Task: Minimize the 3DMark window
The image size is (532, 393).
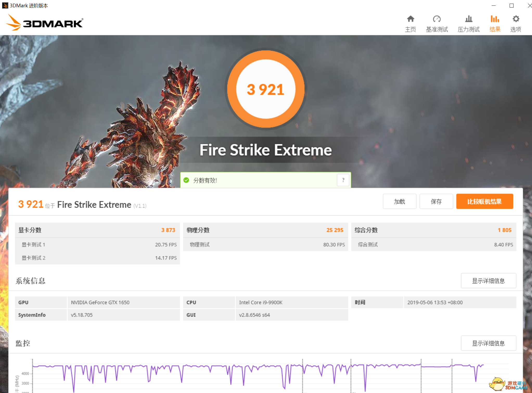Action: (x=493, y=5)
